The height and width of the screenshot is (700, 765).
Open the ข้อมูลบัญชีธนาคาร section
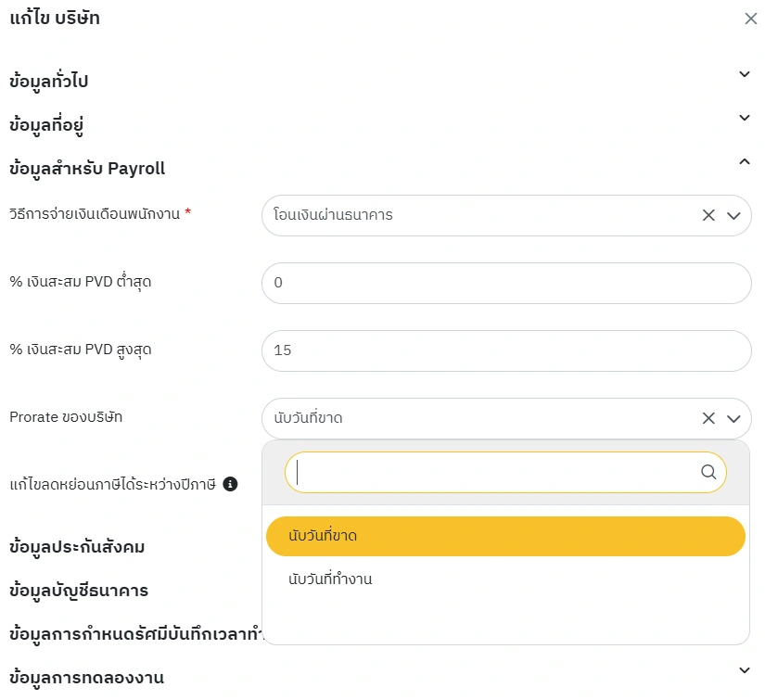[x=79, y=590]
